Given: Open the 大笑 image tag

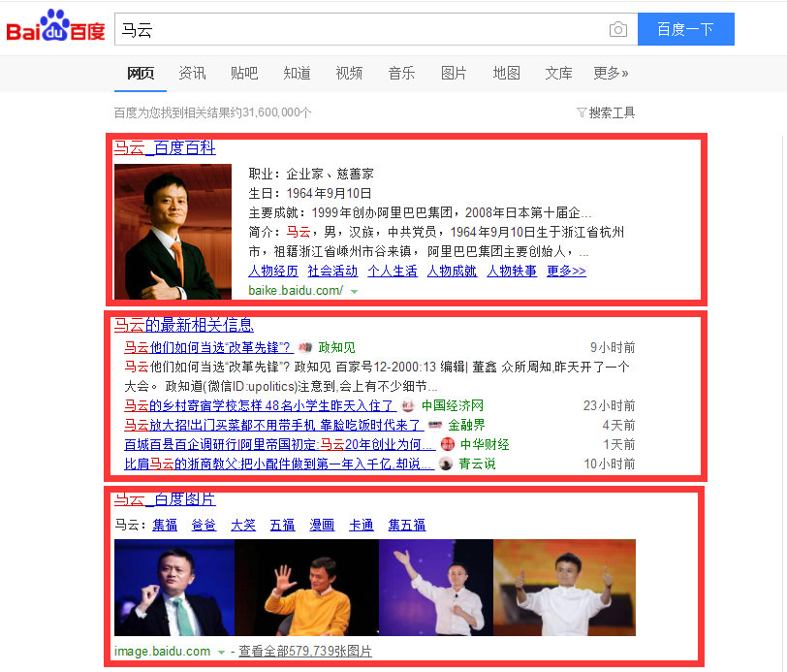Looking at the screenshot, I should pos(243,526).
